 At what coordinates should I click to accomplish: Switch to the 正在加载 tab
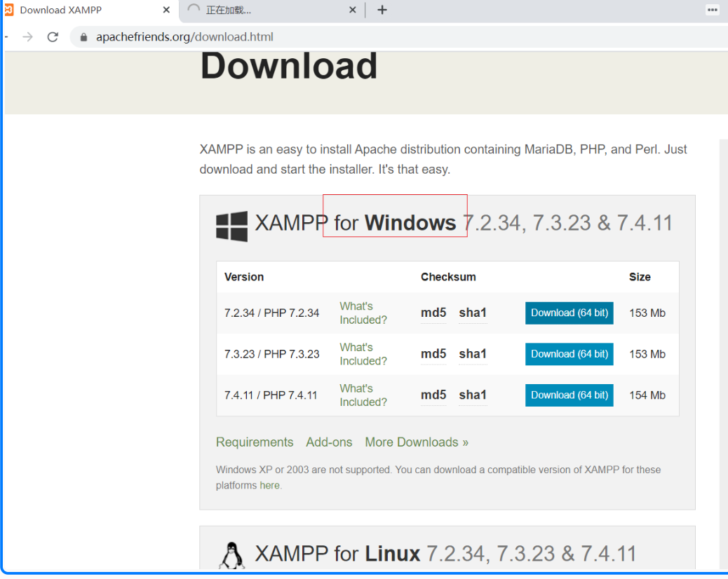271,11
